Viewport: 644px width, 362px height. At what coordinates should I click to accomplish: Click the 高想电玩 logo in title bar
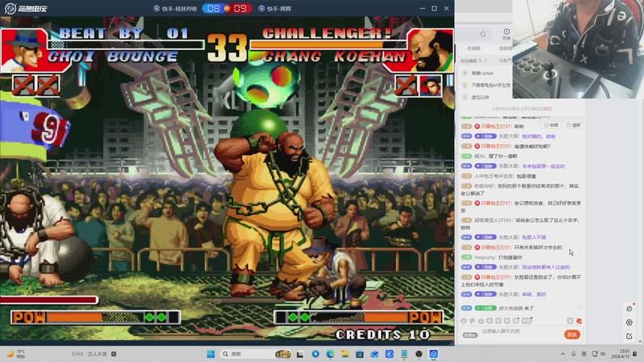tap(26, 8)
